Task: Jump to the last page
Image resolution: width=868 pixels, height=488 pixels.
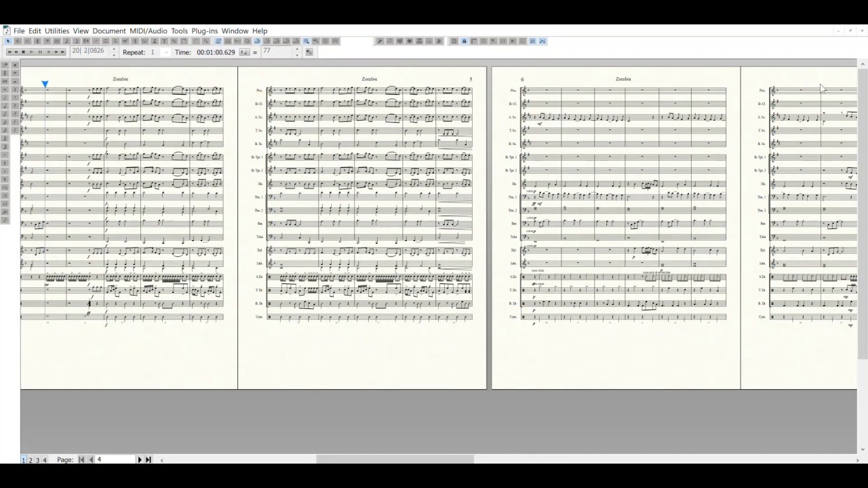Action: pyautogui.click(x=149, y=460)
